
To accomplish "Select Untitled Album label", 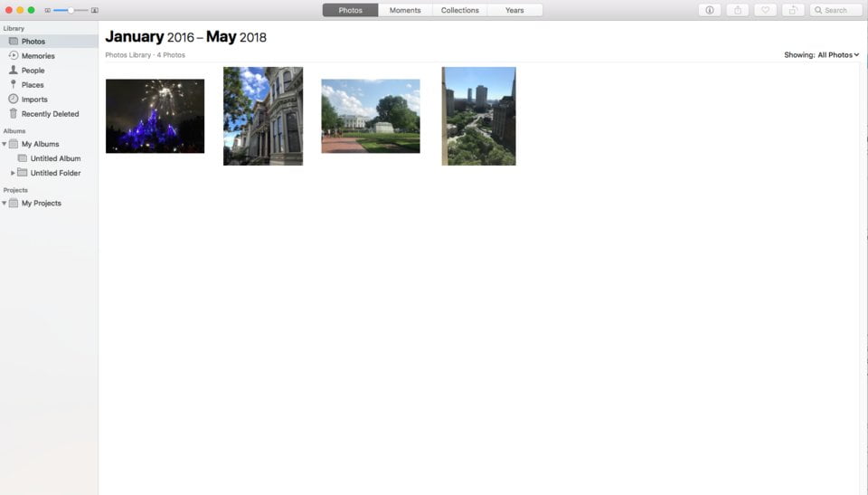I will (55, 158).
